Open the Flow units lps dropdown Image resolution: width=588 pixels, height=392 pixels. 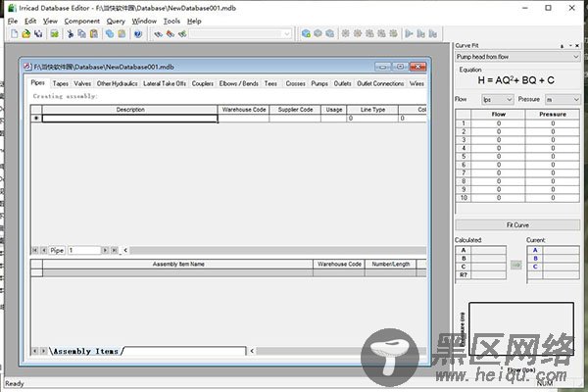tap(509, 99)
